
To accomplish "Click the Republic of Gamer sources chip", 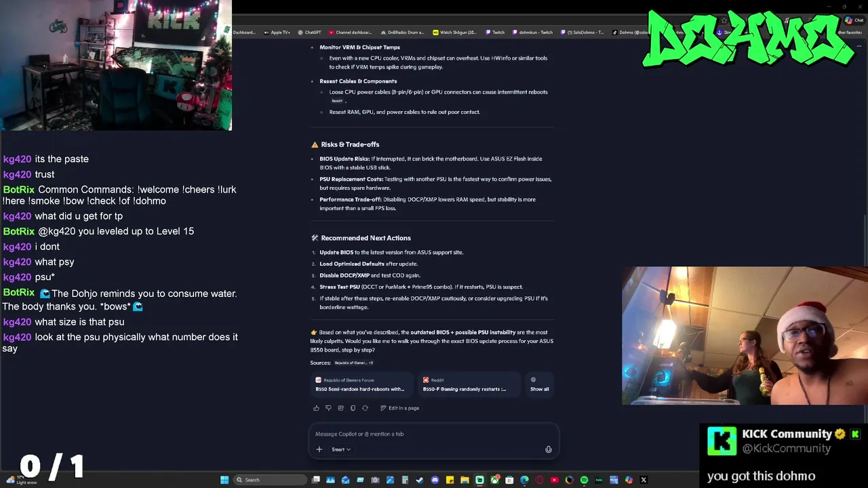I will pyautogui.click(x=353, y=363).
